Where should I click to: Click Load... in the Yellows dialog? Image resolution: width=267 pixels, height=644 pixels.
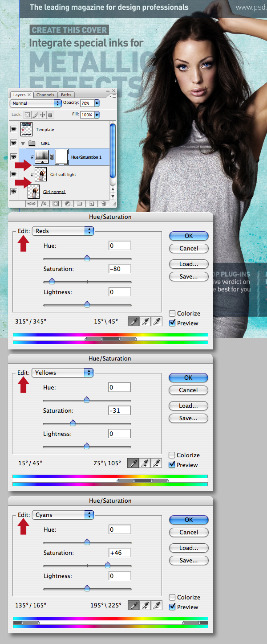tap(188, 406)
